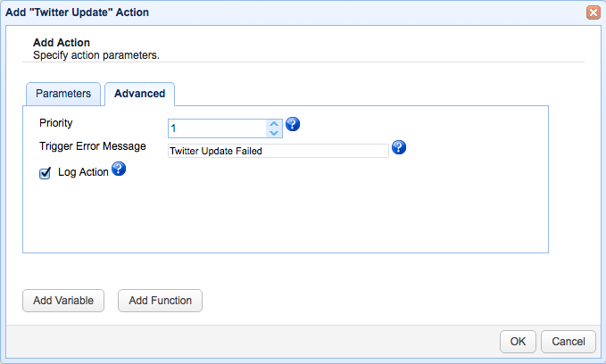The image size is (606, 364).
Task: Click the Priority field label
Action: (56, 123)
